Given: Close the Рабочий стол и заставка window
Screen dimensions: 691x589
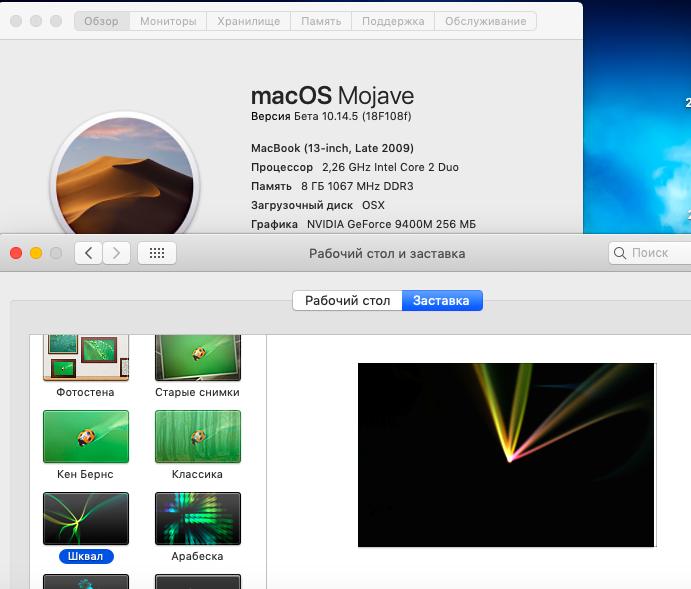Looking at the screenshot, I should click(x=16, y=253).
